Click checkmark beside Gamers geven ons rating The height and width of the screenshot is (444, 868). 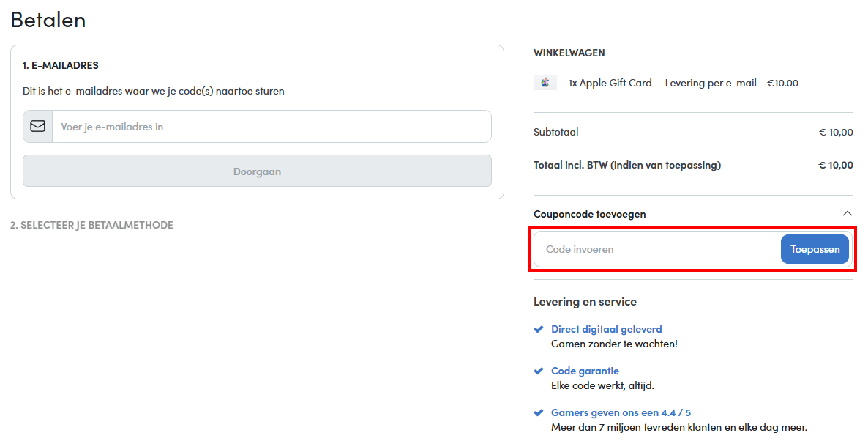tap(539, 412)
